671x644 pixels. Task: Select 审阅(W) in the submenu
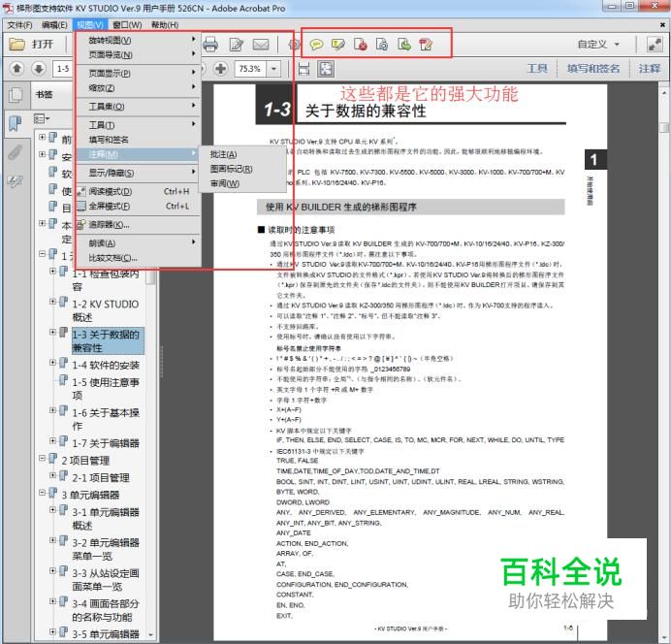[242, 183]
